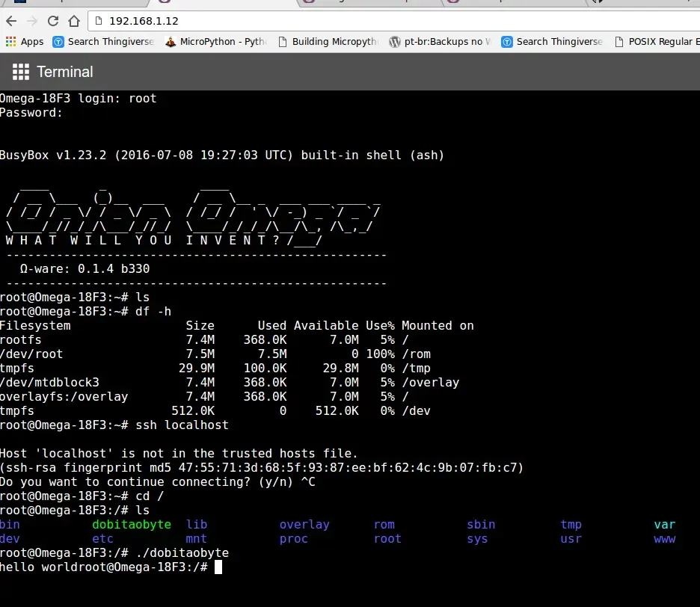Click the './dobitaobyte' command text

tap(182, 553)
